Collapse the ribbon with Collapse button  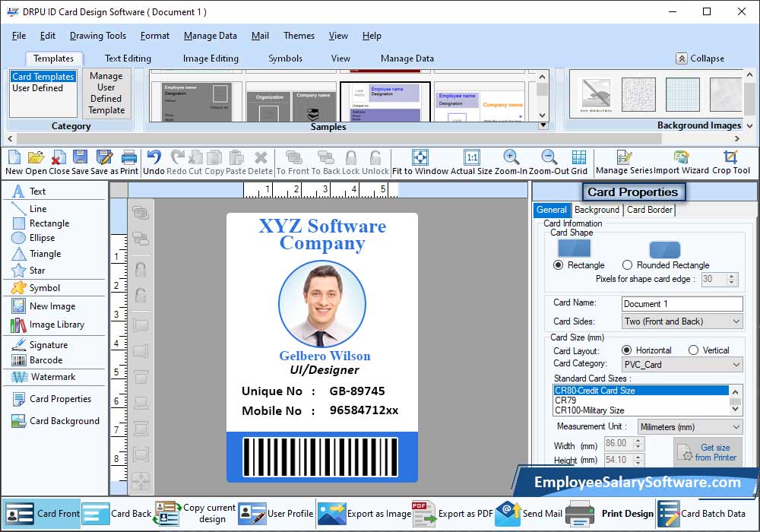click(701, 59)
